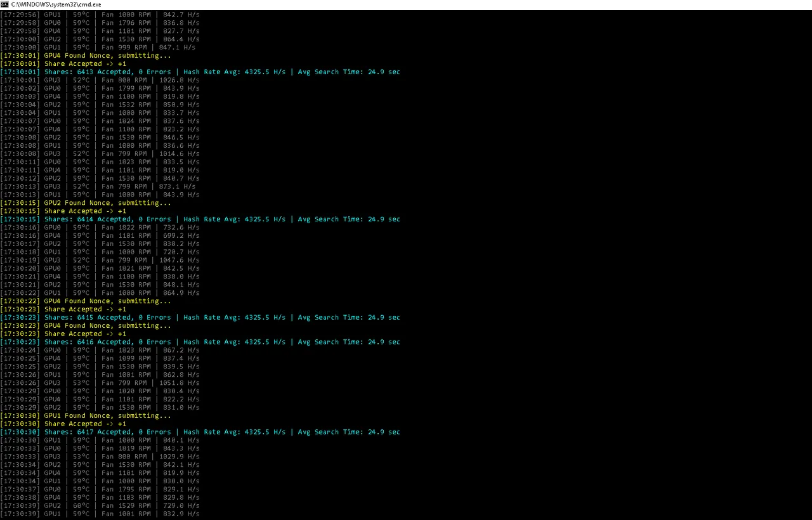Select the GPU1 line reading 840.1 H/s
The height and width of the screenshot is (520, 812).
(100, 440)
